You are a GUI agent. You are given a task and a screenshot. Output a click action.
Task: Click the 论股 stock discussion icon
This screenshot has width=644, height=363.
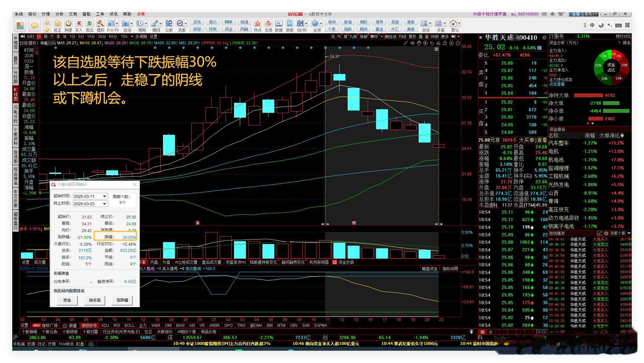(x=169, y=24)
